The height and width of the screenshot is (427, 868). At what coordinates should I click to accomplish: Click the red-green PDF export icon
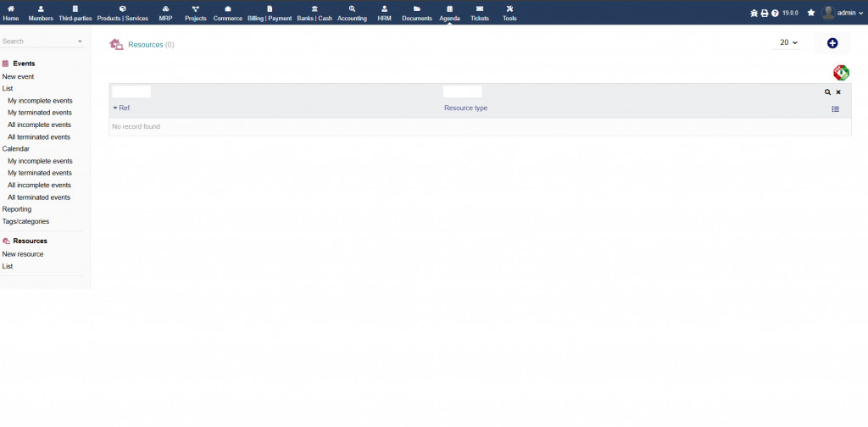point(841,73)
